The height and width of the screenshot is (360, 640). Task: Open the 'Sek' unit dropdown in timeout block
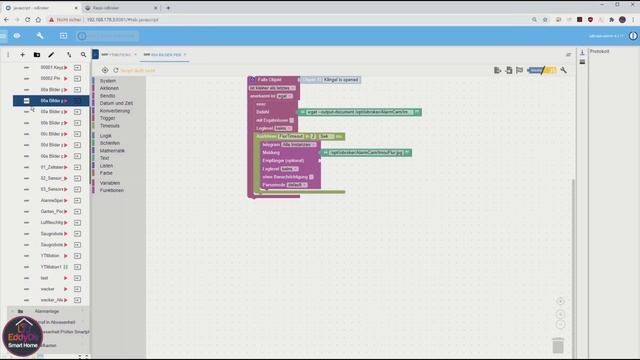pos(327,136)
